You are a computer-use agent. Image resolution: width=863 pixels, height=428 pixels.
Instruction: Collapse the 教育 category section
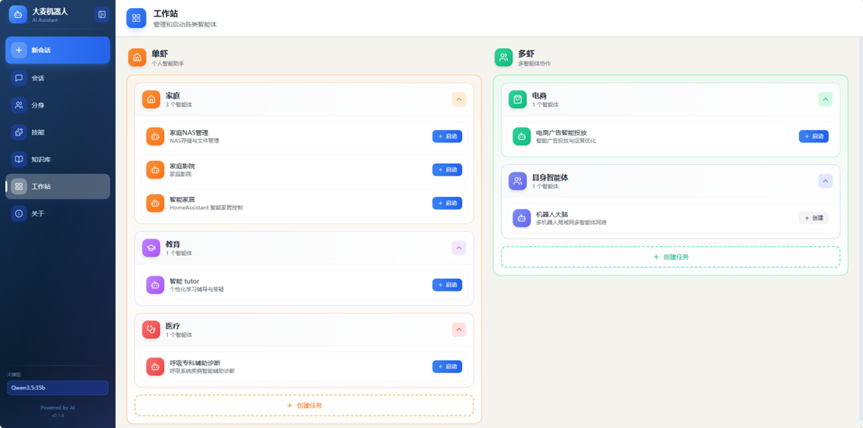[458, 248]
